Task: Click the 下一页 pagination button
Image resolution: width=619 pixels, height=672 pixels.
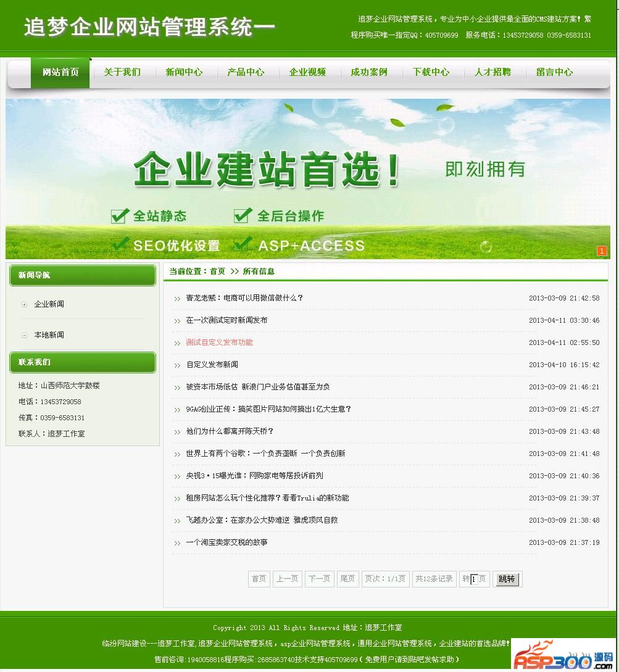Action: (319, 579)
